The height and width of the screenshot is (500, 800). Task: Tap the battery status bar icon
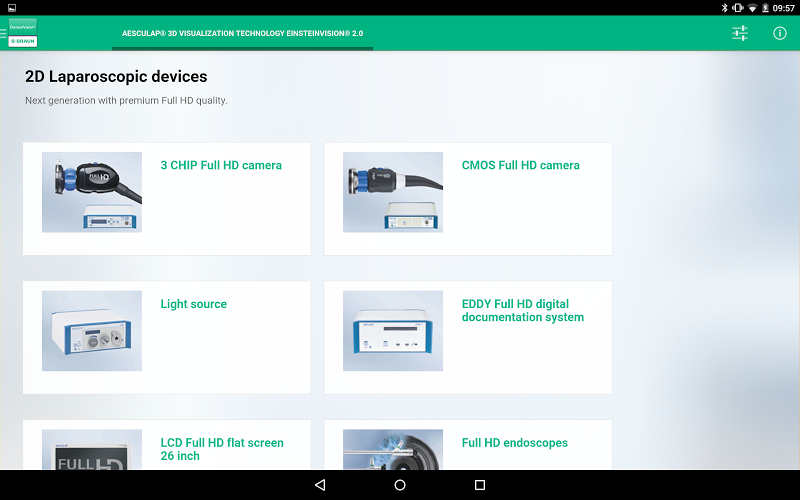(x=765, y=8)
